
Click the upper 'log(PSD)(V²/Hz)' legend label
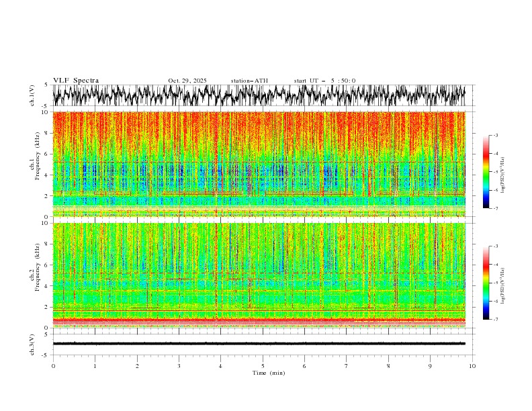[x=503, y=175]
